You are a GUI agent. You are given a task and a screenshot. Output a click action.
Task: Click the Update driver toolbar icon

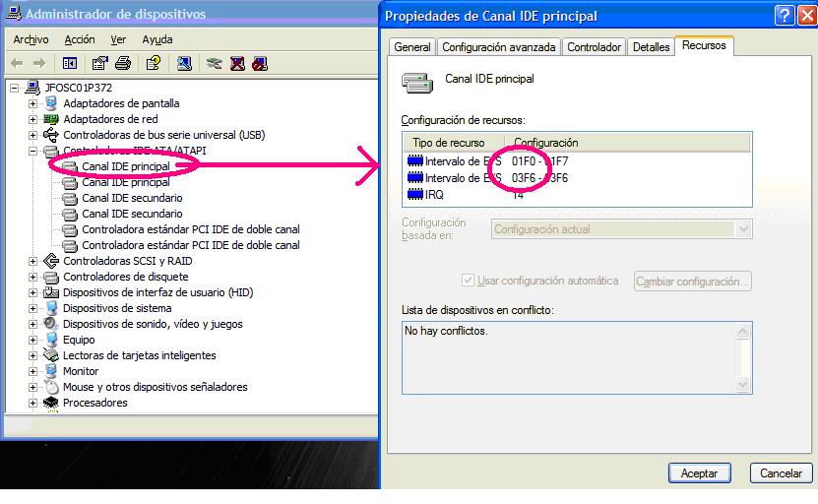click(x=214, y=64)
